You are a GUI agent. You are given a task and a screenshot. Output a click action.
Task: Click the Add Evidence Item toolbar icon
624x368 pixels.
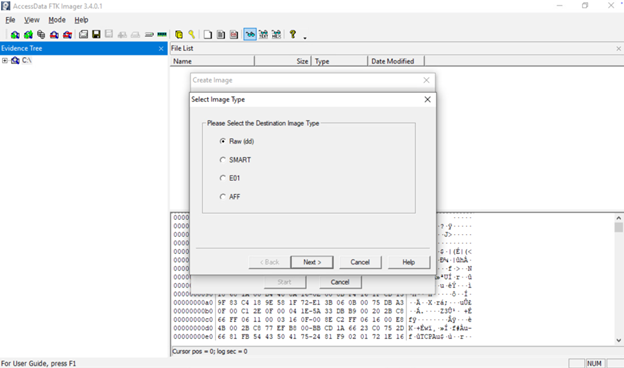15,35
